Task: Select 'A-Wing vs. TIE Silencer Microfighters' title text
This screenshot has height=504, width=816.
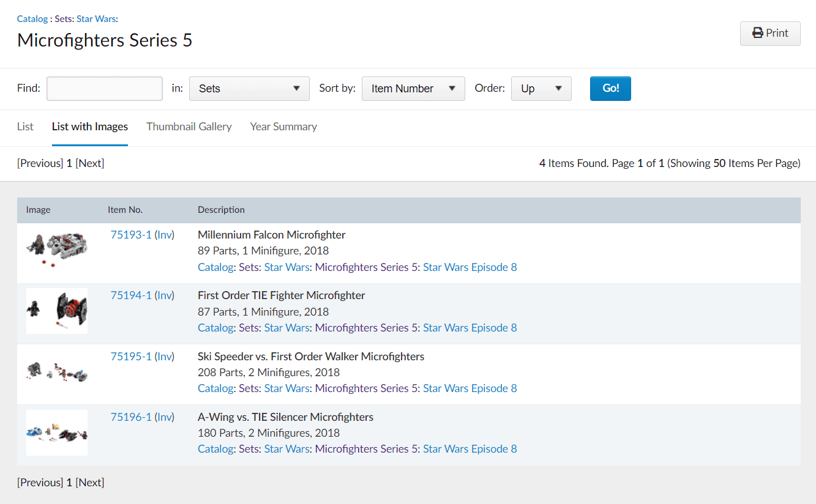Action: [x=286, y=417]
